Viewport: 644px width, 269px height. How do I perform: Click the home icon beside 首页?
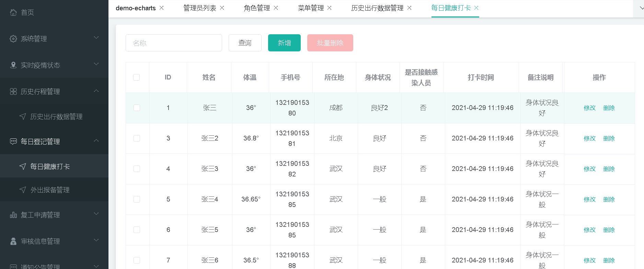13,12
